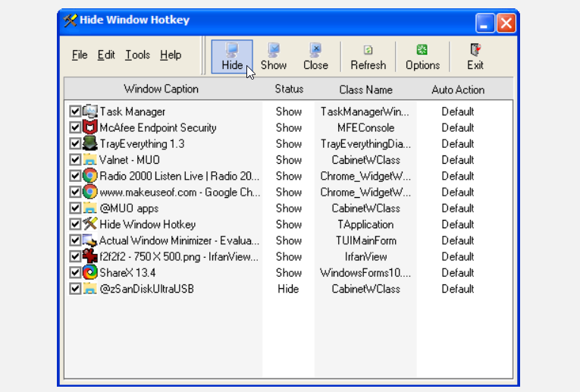Click Chrome icon for www.makeuseof.com row
Viewport: 580px width, 392px height.
click(90, 192)
